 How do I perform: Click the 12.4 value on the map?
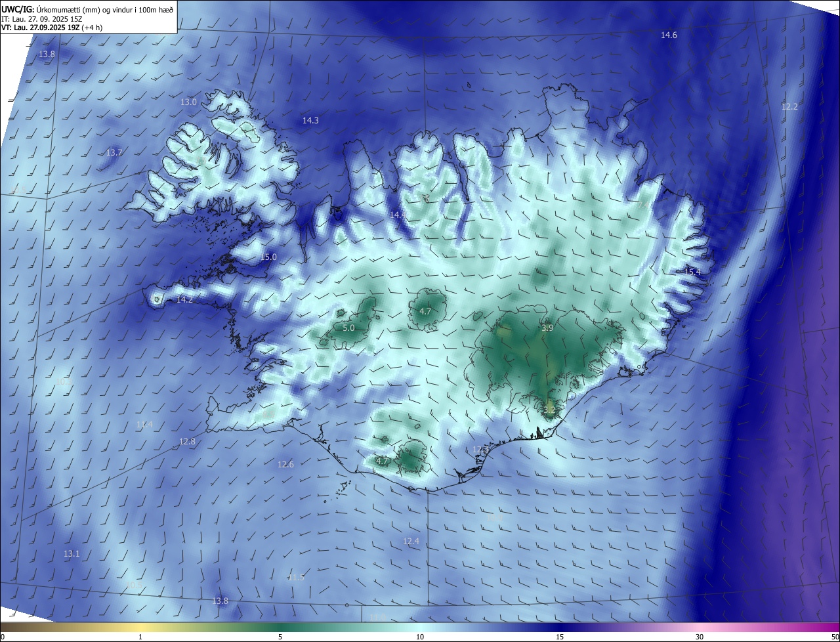tap(411, 542)
